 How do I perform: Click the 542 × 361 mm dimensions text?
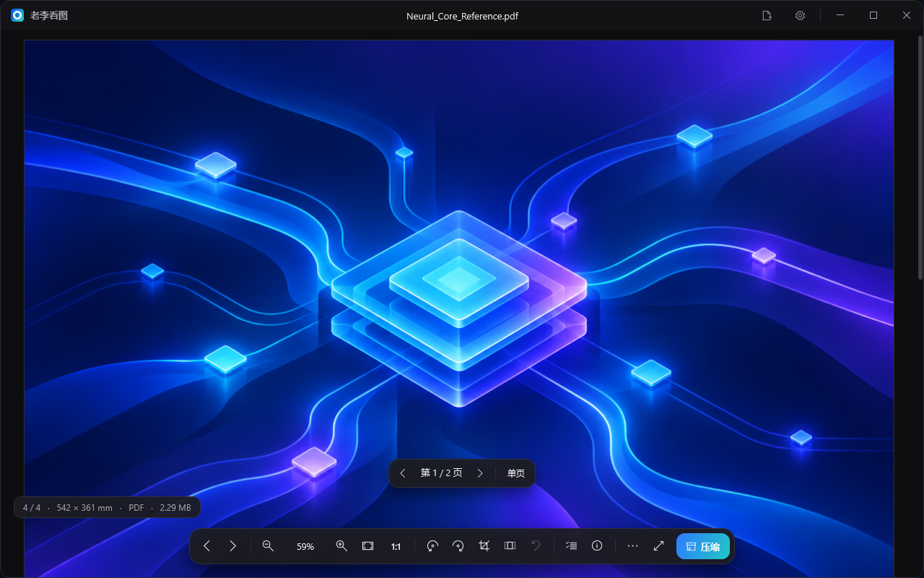click(x=84, y=508)
